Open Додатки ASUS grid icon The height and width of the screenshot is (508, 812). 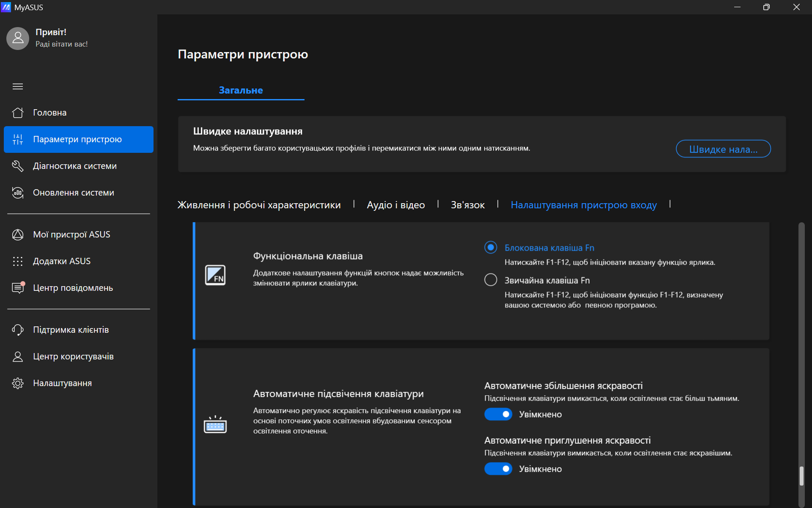(18, 261)
